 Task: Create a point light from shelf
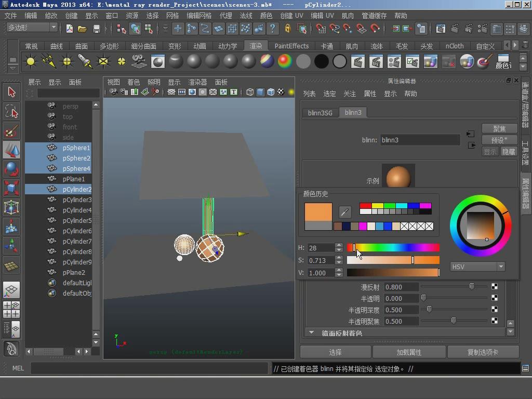[67, 61]
